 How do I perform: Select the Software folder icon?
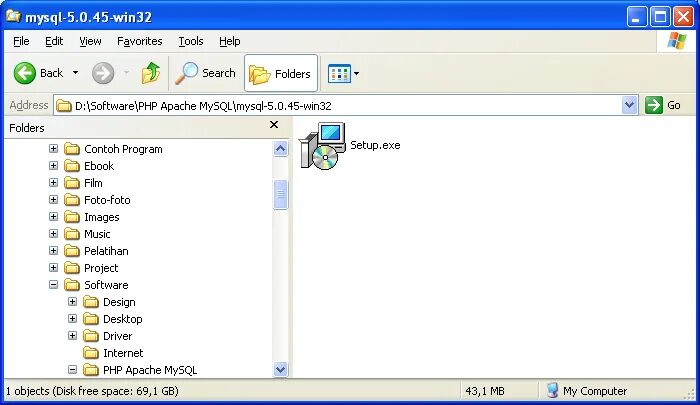[72, 284]
